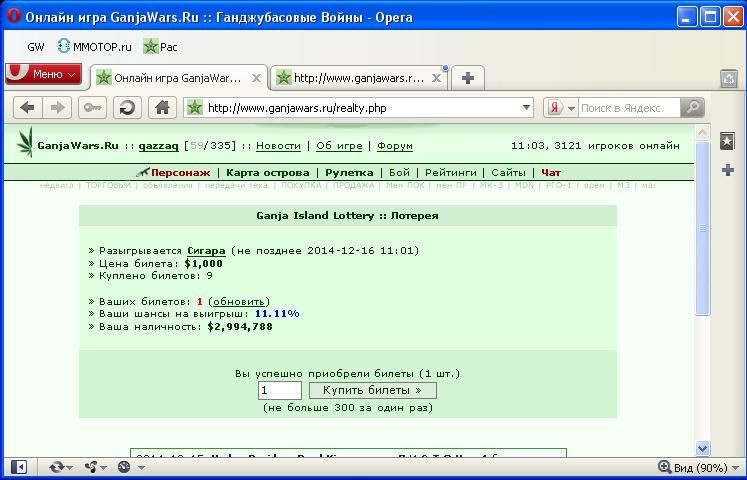Focus the ticket quantity input field
This screenshot has width=747, height=480.
point(280,390)
